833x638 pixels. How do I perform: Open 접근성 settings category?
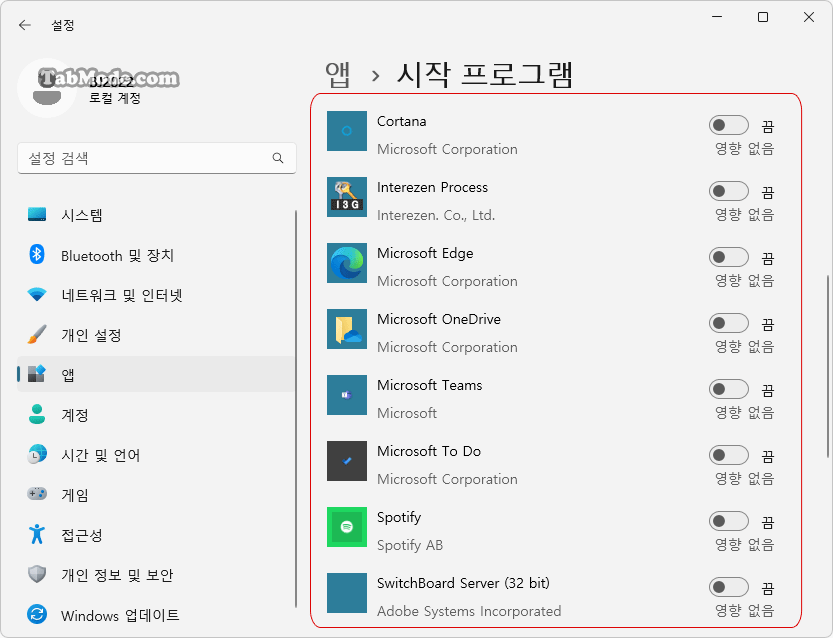(x=156, y=534)
